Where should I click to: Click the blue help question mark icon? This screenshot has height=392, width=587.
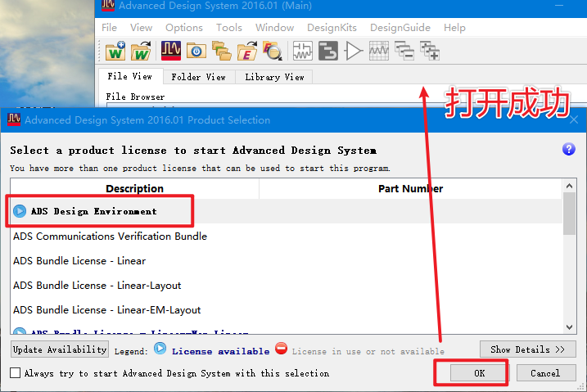pos(569,149)
